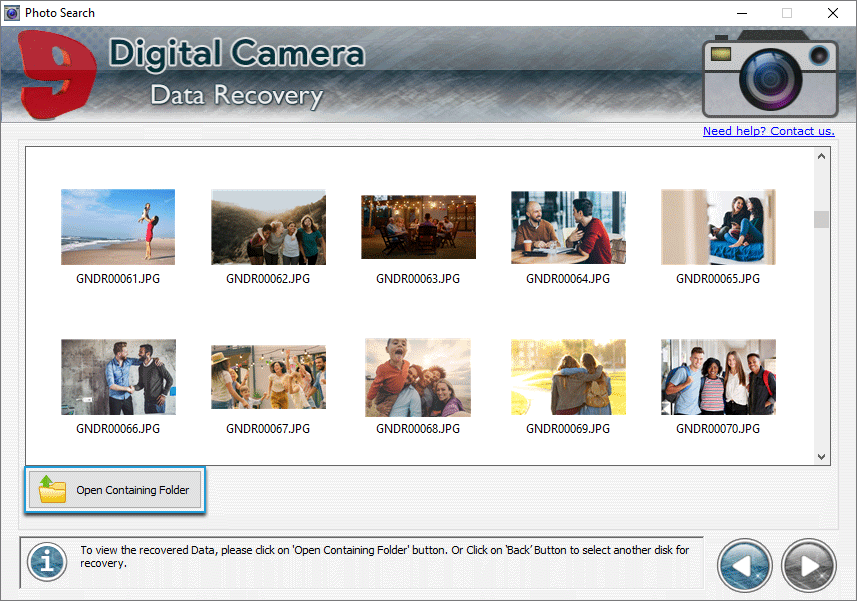
Task: Click scrollbar down arrow in photo list
Action: click(x=822, y=456)
